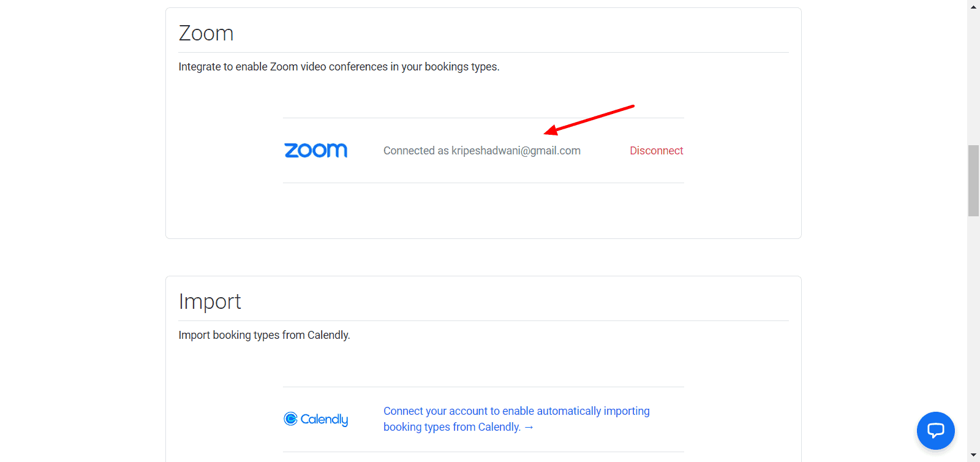Click the Calendly wordmark text
The height and width of the screenshot is (462, 980).
click(324, 419)
